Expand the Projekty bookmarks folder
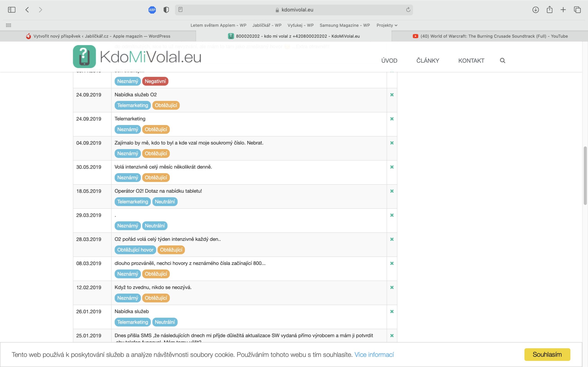Image resolution: width=588 pixels, height=367 pixels. pyautogui.click(x=387, y=25)
